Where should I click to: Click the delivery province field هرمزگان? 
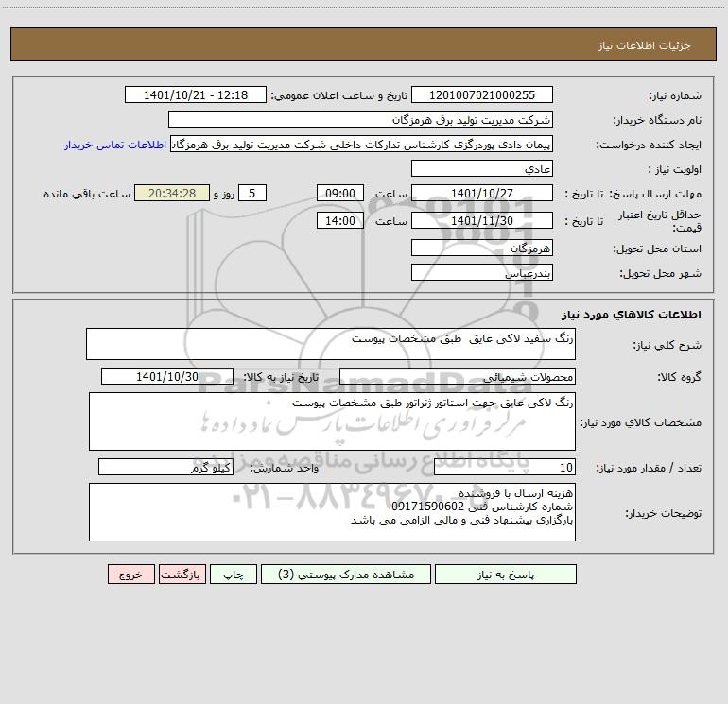pos(482,248)
